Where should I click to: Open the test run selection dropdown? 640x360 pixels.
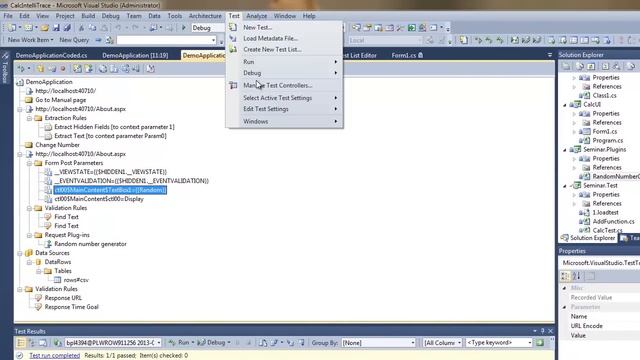[x=159, y=343]
